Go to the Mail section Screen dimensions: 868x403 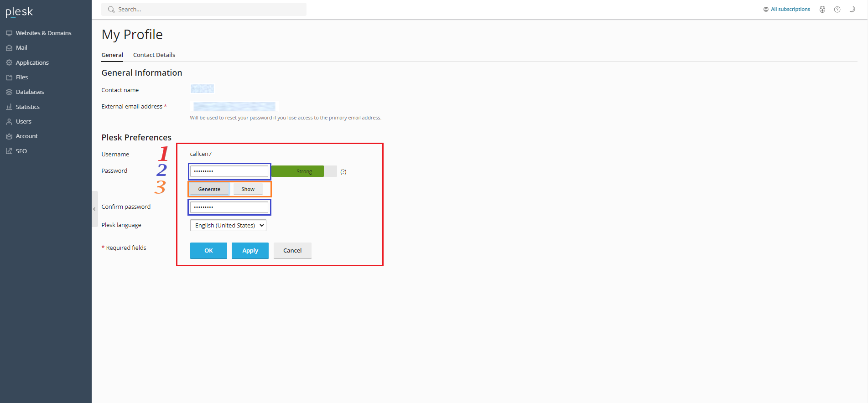click(21, 48)
